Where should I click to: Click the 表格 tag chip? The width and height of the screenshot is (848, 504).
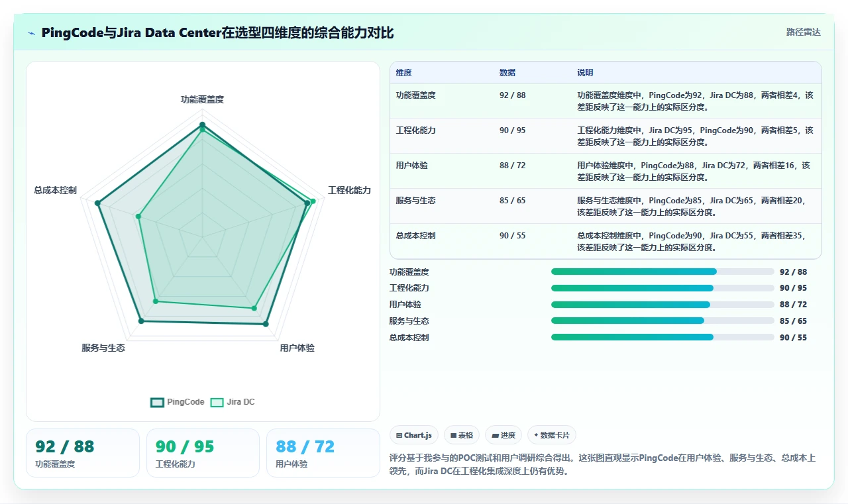tap(462, 435)
